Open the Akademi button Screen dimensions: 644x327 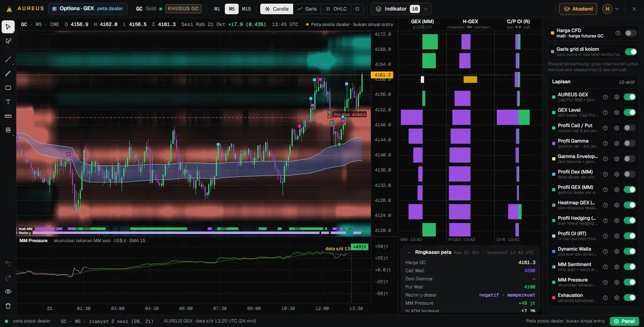578,9
